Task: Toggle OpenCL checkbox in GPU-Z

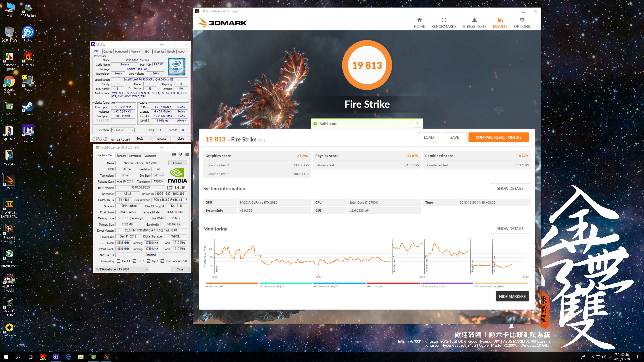Action: pyautogui.click(x=119, y=261)
